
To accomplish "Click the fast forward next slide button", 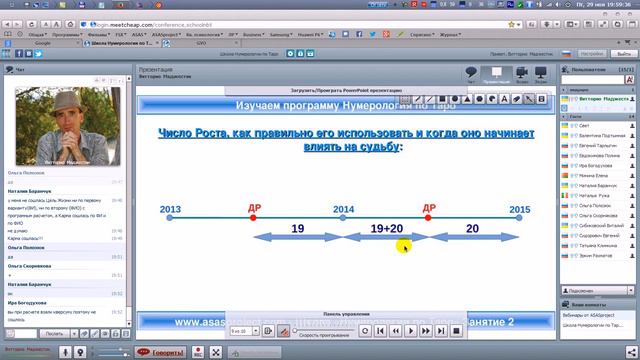I will pyautogui.click(x=426, y=331).
